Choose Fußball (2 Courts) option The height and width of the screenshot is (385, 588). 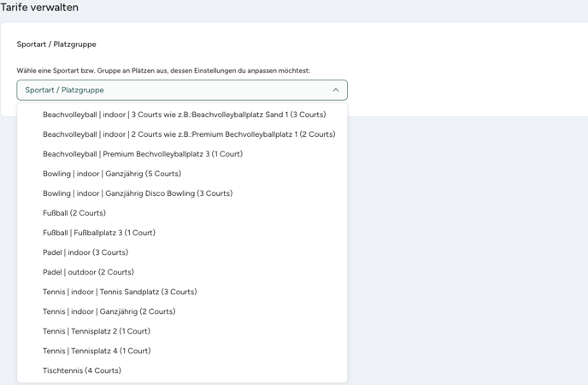tap(182, 213)
